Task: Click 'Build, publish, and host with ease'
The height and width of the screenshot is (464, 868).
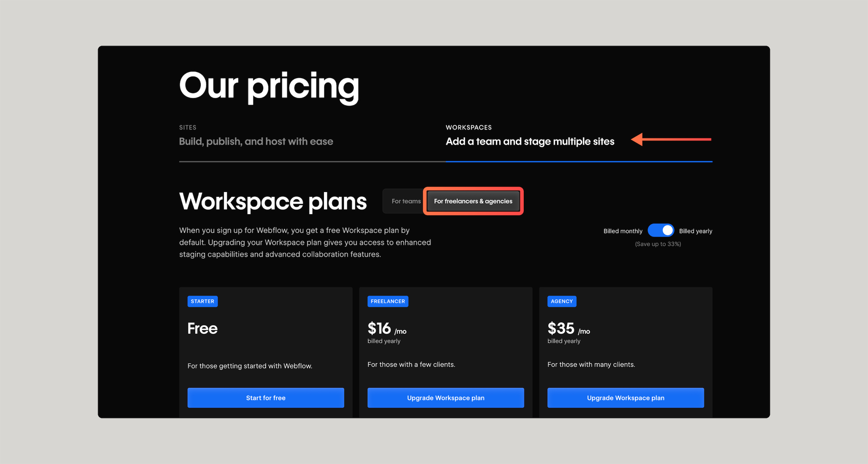Action: pos(256,141)
